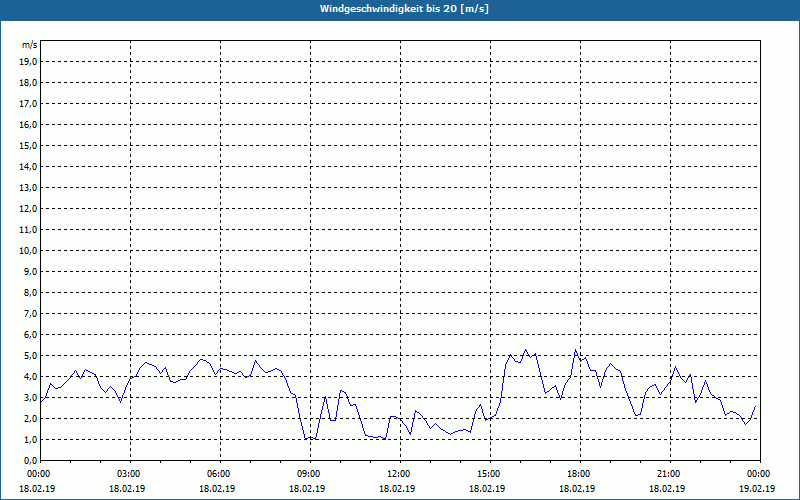Click the 16,0 y-axis value

(x=28, y=124)
